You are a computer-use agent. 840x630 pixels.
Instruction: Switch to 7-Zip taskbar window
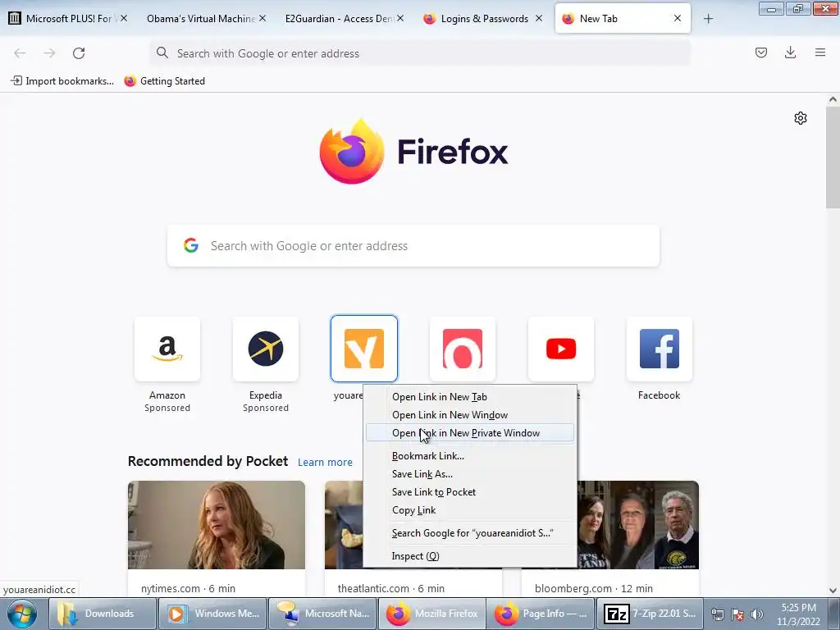[x=651, y=614]
